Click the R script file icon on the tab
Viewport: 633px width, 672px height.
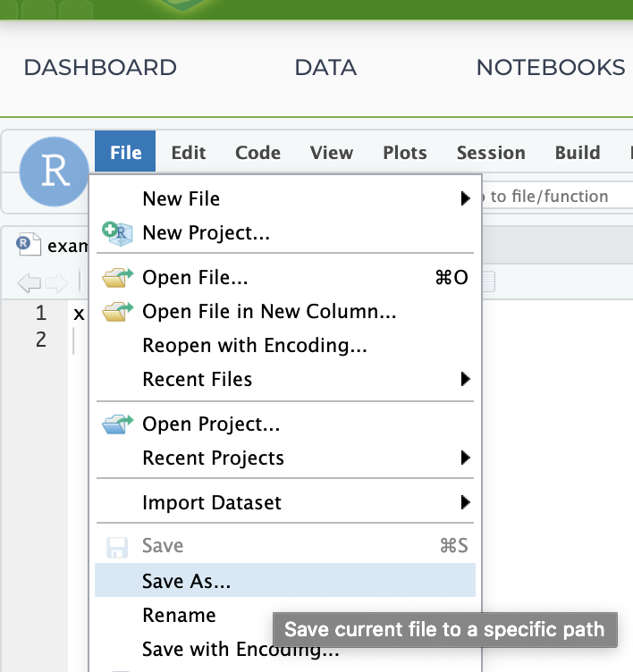pyautogui.click(x=29, y=245)
